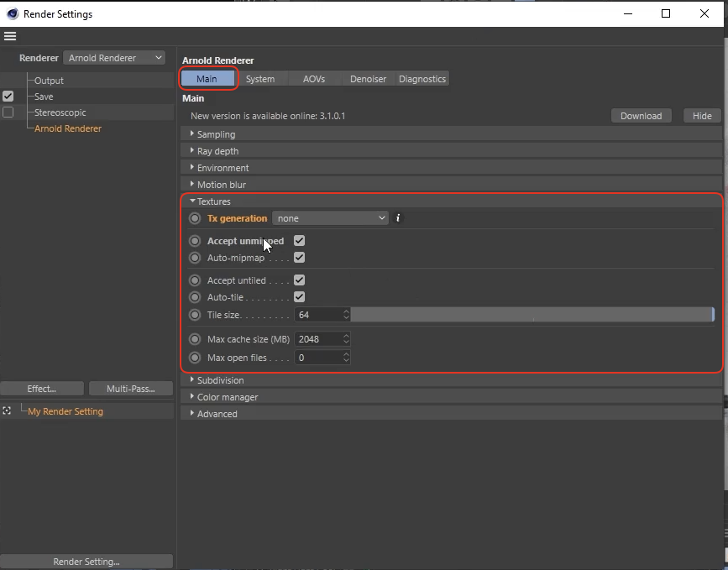The image size is (728, 570).
Task: Expand the Subdivision section
Action: click(x=451, y=380)
